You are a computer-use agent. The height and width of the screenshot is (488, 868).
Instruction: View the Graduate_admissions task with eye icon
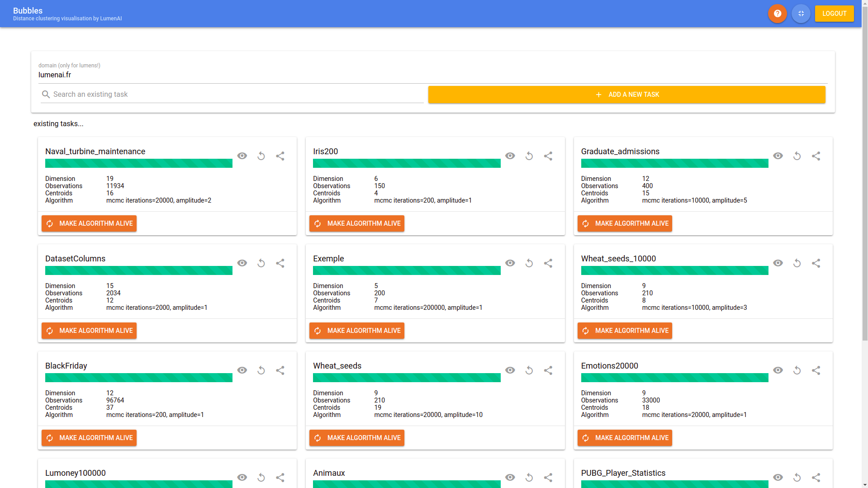pos(778,156)
